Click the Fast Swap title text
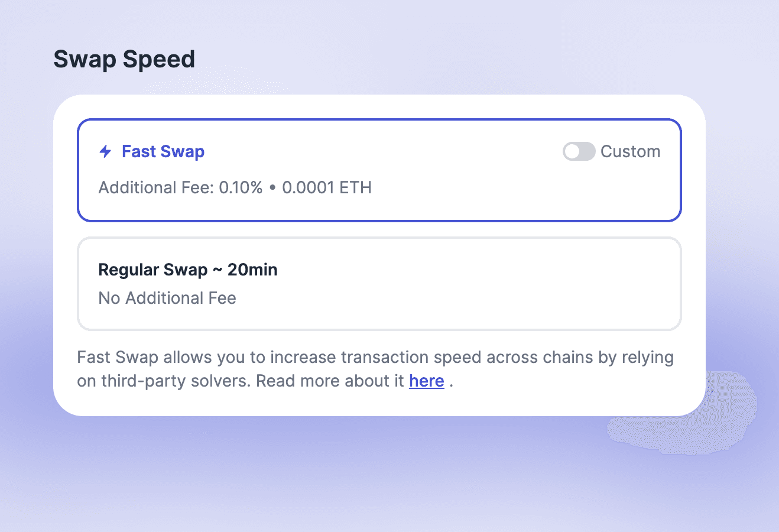This screenshot has height=532, width=779. [x=163, y=151]
